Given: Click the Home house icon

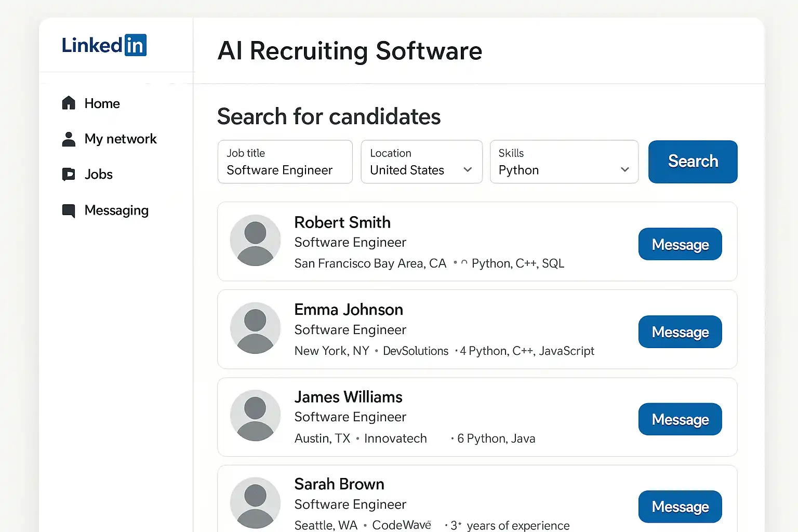Looking at the screenshot, I should (x=69, y=103).
